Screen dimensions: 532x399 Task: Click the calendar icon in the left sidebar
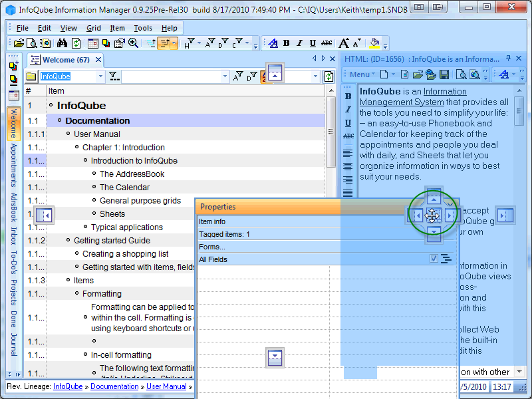[13, 96]
